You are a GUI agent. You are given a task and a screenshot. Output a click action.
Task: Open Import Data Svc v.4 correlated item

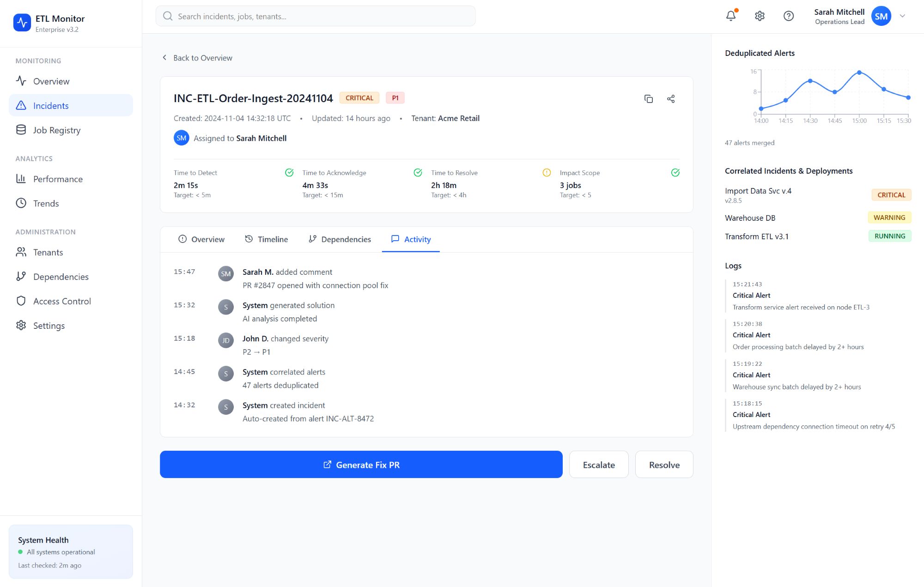[x=818, y=195]
